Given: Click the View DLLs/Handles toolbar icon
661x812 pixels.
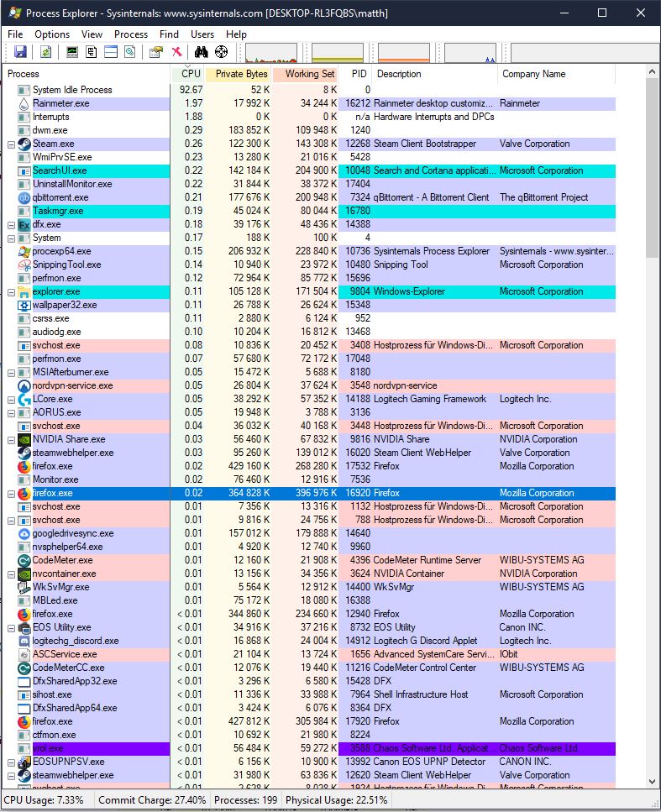Looking at the screenshot, I should click(130, 52).
